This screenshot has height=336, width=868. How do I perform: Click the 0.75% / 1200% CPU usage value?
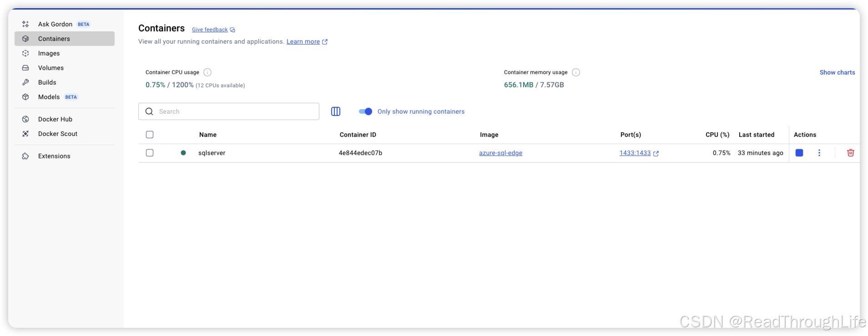pyautogui.click(x=170, y=85)
